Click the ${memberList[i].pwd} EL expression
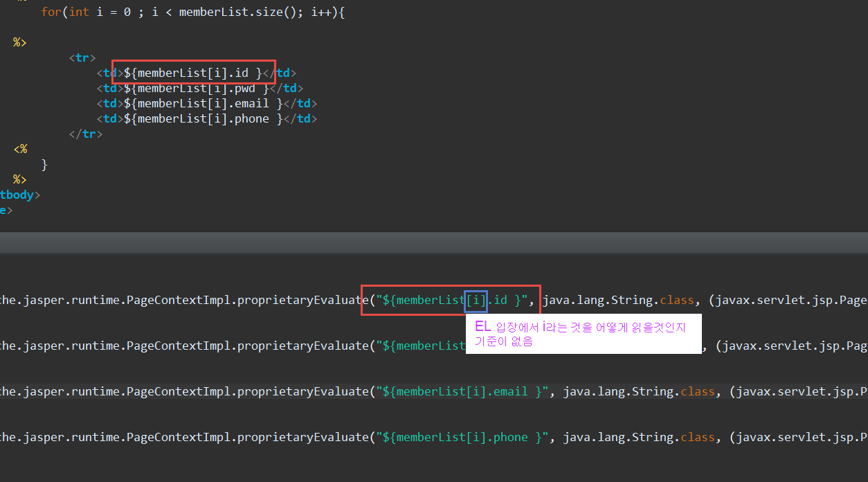The width and height of the screenshot is (868, 482). 194,88
